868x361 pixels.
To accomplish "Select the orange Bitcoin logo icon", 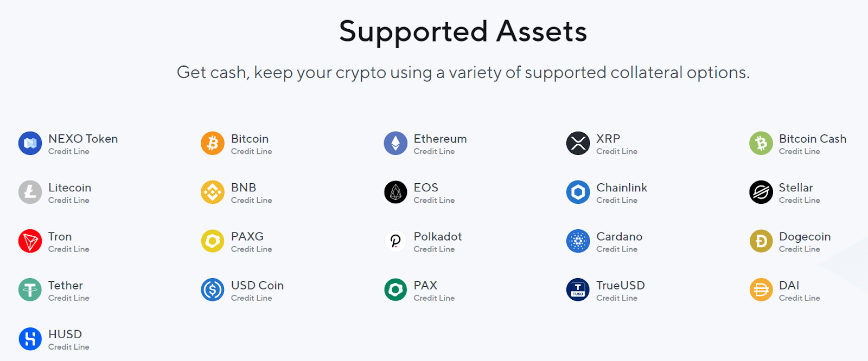I will click(x=213, y=144).
